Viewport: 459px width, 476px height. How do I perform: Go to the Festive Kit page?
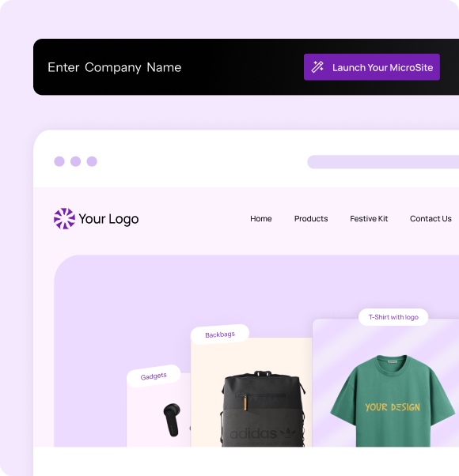(369, 218)
